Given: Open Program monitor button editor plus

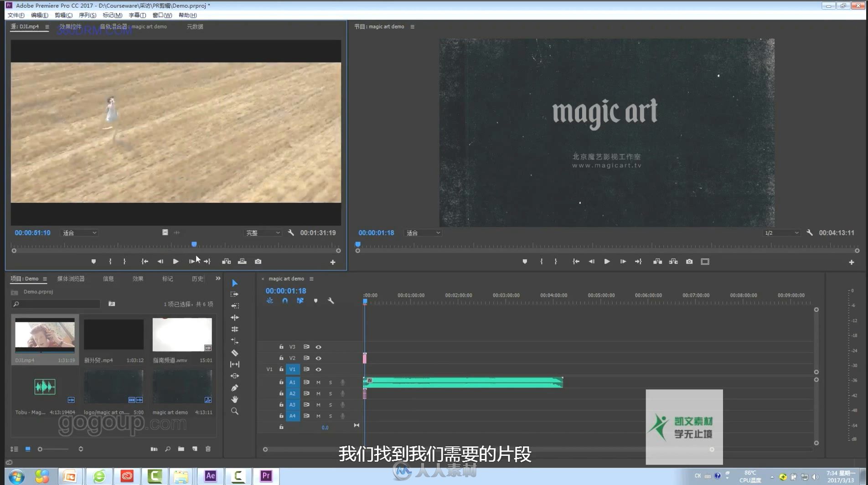Looking at the screenshot, I should [x=852, y=262].
